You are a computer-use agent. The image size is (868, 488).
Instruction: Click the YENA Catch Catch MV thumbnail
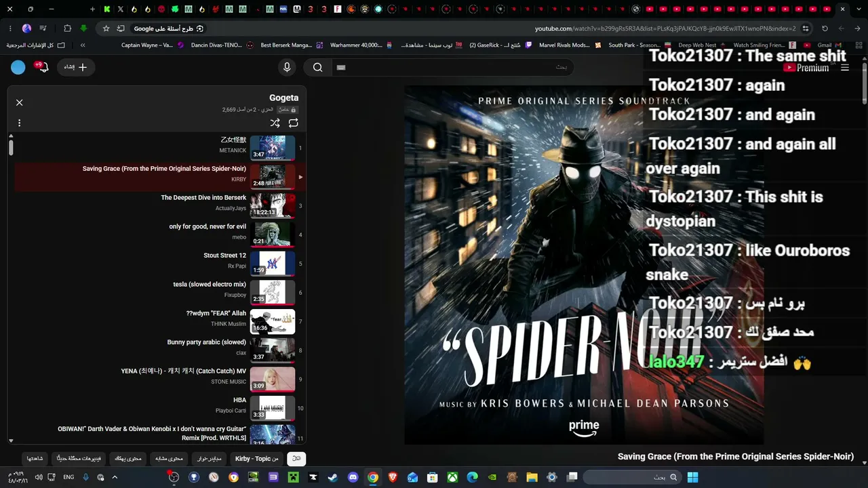[x=273, y=380]
